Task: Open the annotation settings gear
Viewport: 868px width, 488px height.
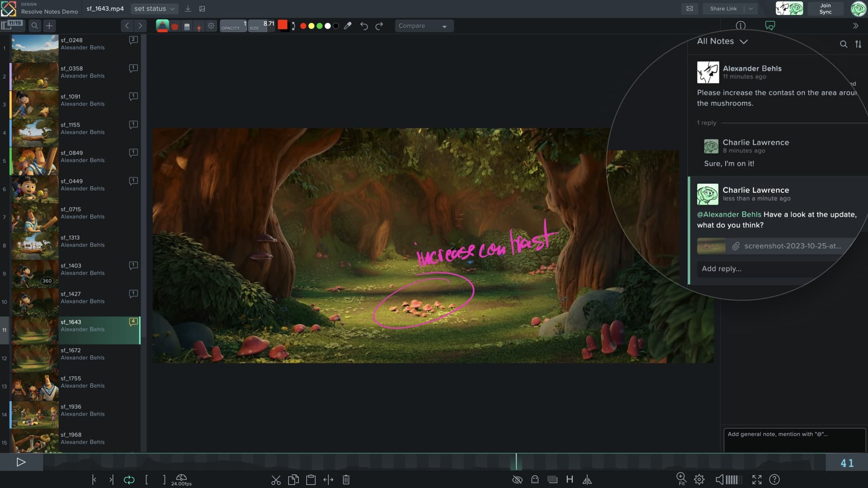Action: click(x=211, y=26)
